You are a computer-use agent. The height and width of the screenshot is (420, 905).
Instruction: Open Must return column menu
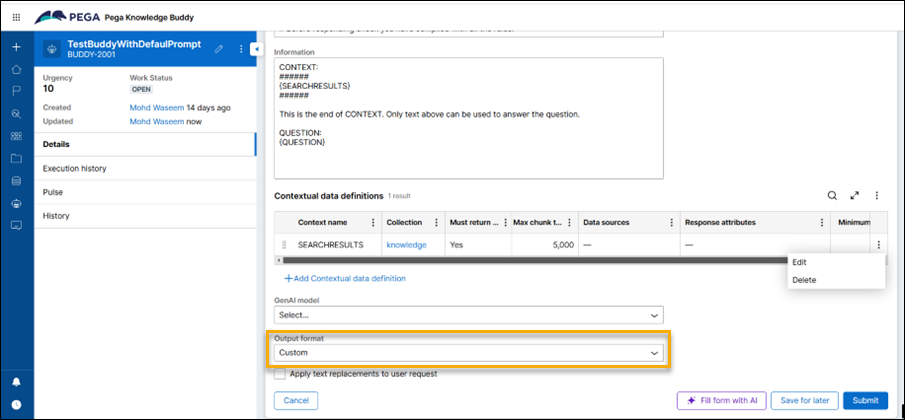click(x=506, y=222)
